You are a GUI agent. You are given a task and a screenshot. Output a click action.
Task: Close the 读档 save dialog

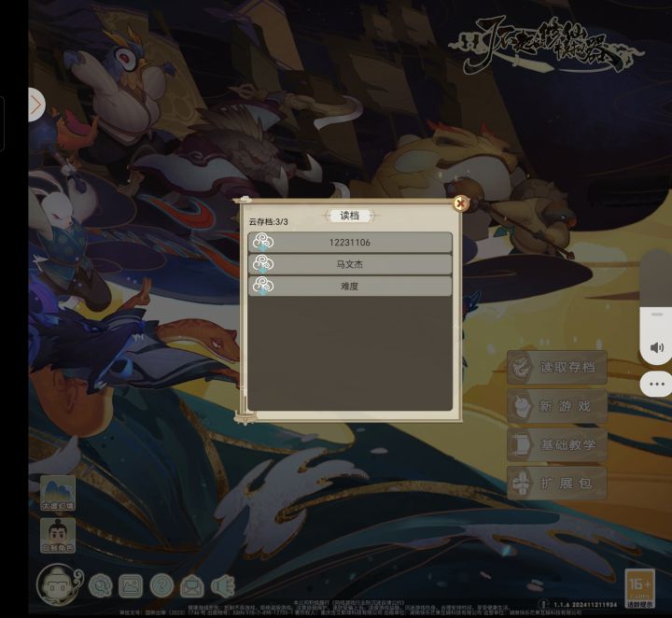(x=461, y=204)
